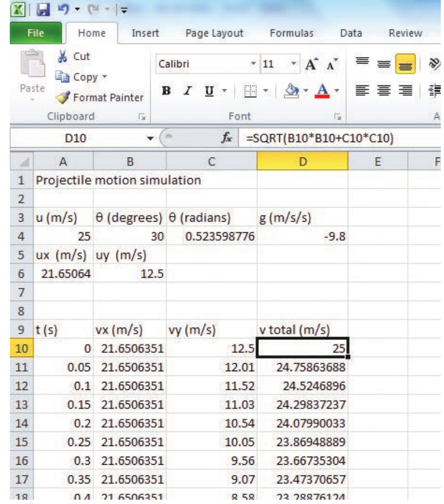Click the cell showing 21.65064
Image resolution: width=444 pixels, height=504 pixels.
point(64,274)
